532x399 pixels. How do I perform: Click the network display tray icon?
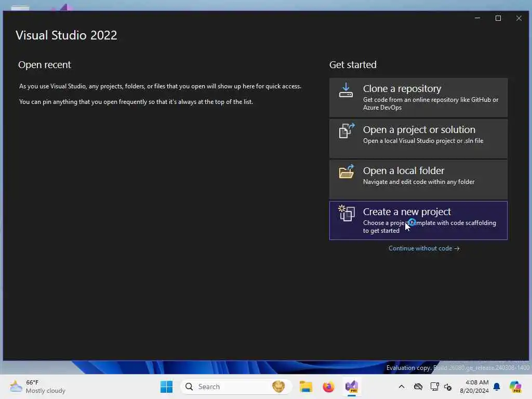[x=434, y=387]
